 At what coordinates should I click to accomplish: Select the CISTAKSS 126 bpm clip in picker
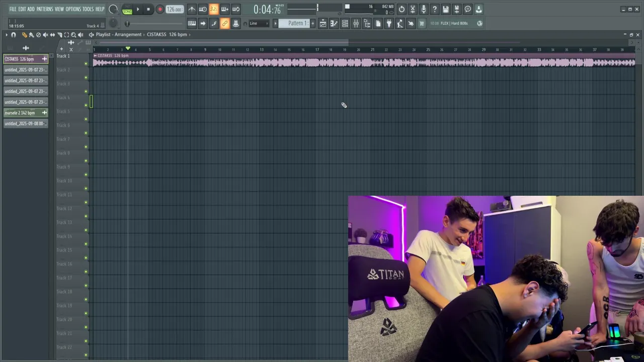(26, 59)
